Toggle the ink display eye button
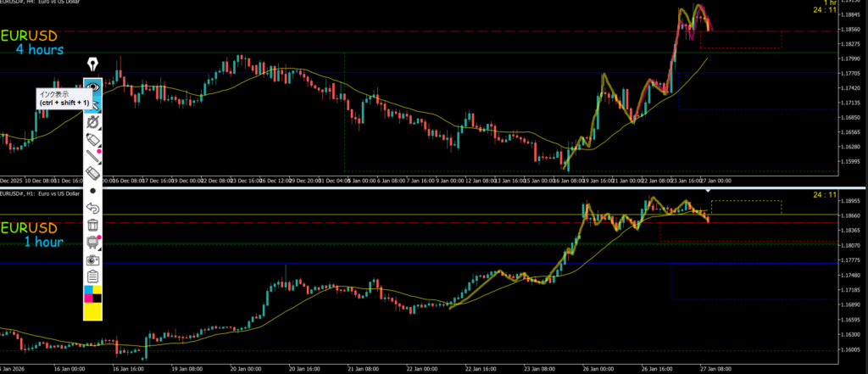 pyautogui.click(x=93, y=87)
